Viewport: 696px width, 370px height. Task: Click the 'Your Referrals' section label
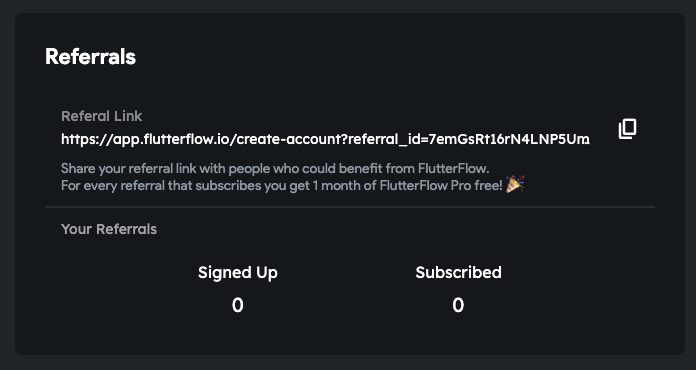pyautogui.click(x=109, y=229)
